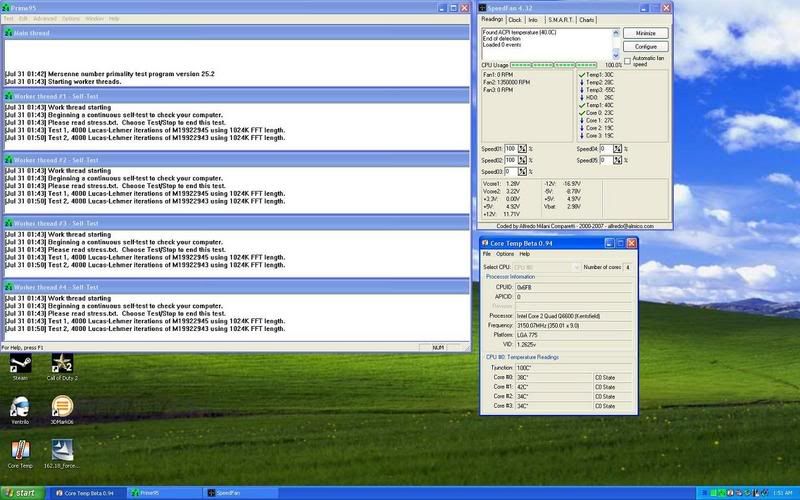
Task: Click the Prime95 title bar app icon
Action: coord(7,8)
